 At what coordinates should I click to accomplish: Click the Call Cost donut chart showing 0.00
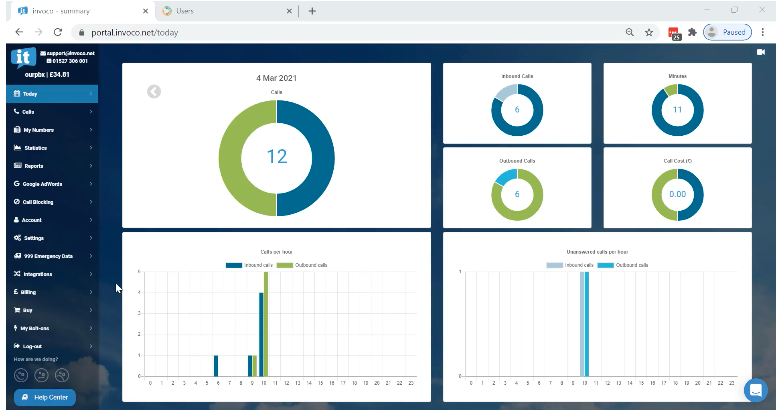(x=678, y=195)
